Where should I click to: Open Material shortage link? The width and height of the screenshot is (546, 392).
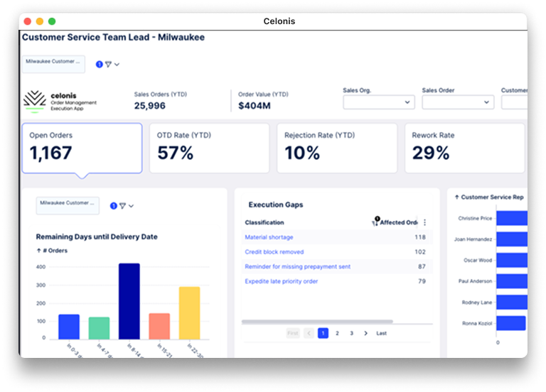tap(269, 237)
